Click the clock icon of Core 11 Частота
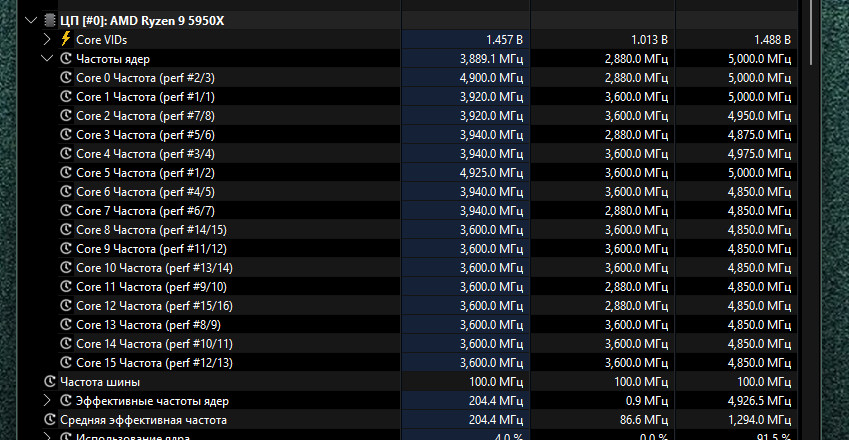 tap(66, 286)
